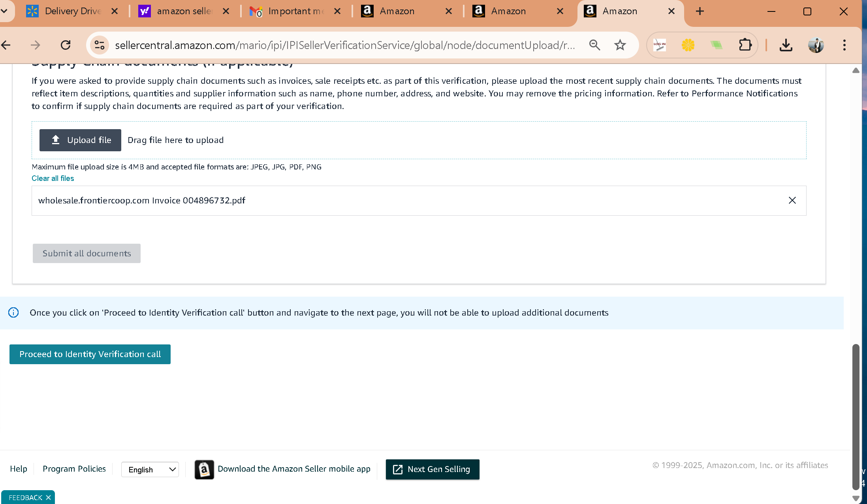Click the vertical scrollbar thumb

[x=856, y=417]
